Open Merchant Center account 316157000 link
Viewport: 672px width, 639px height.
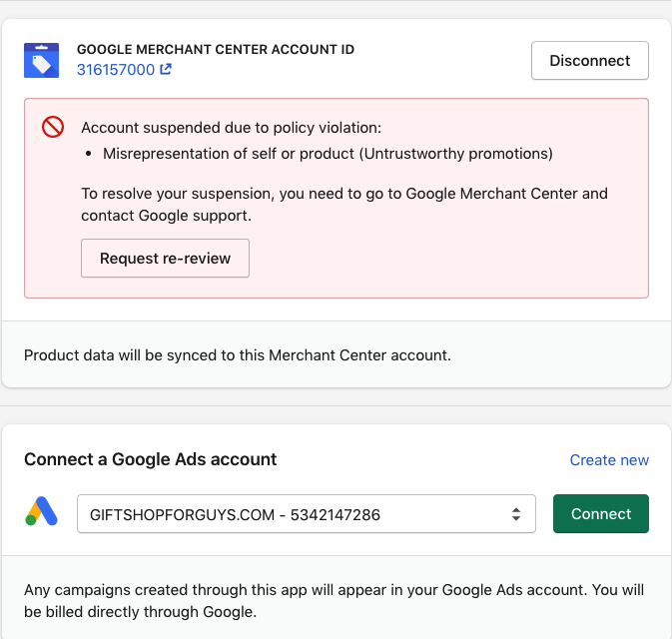tap(116, 70)
